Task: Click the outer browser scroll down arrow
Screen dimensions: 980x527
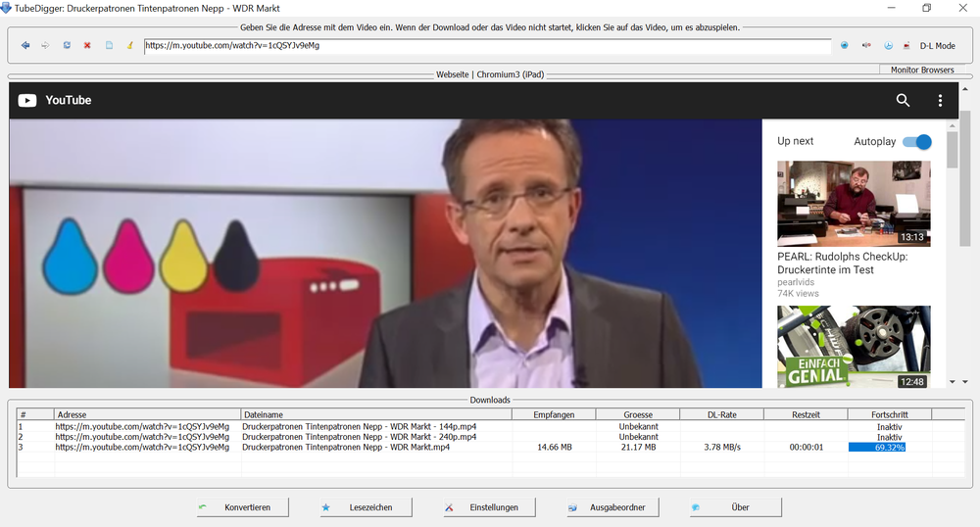Action: 965,381
